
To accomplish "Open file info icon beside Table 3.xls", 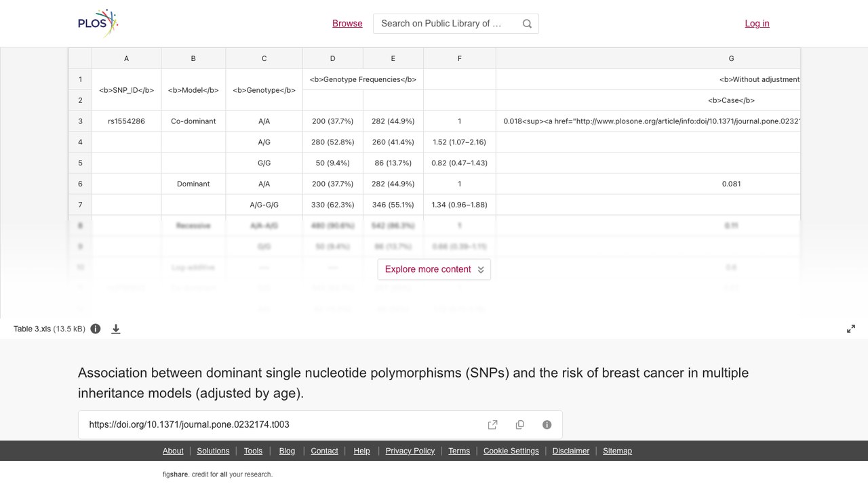I will (x=96, y=329).
